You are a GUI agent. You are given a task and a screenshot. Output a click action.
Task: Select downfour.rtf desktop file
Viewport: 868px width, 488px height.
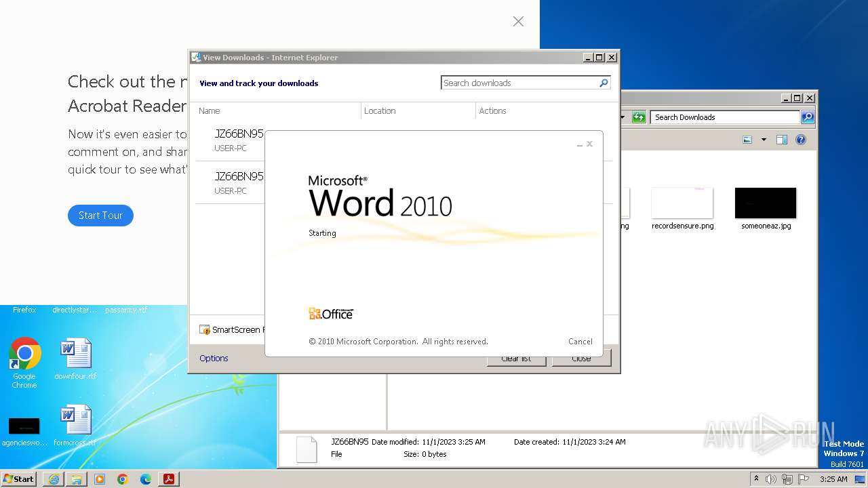[75, 359]
